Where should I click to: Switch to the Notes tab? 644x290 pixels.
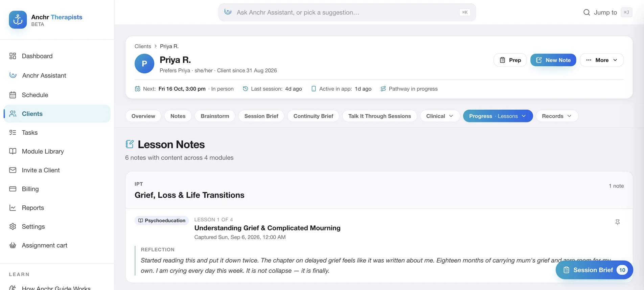coord(178,116)
